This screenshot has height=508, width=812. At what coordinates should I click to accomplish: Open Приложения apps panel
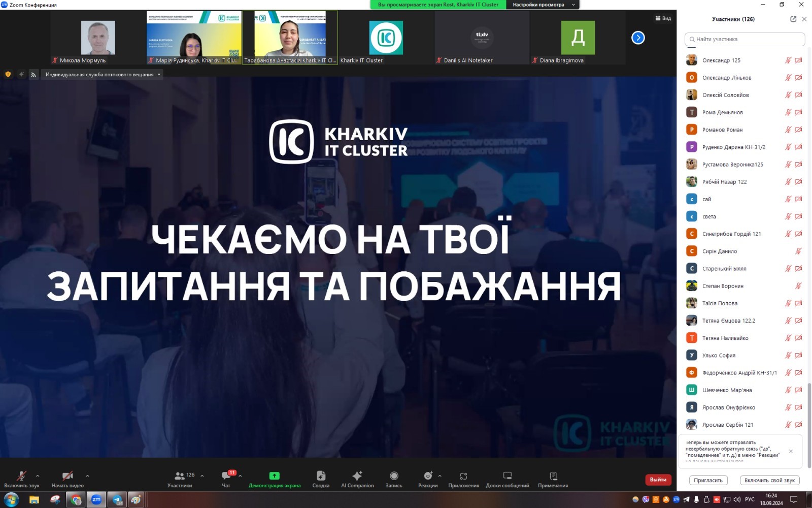click(x=463, y=479)
